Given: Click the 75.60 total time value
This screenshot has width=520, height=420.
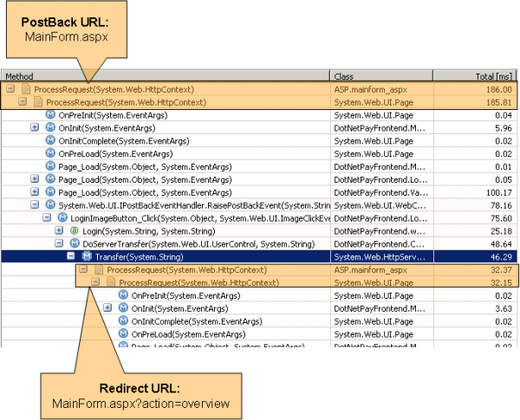Looking at the screenshot, I should (501, 218).
